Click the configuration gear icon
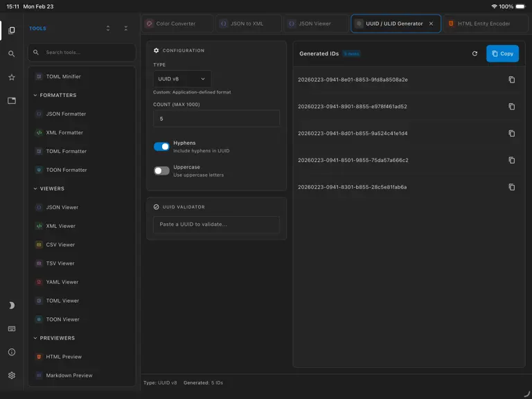The height and width of the screenshot is (399, 532). (156, 51)
